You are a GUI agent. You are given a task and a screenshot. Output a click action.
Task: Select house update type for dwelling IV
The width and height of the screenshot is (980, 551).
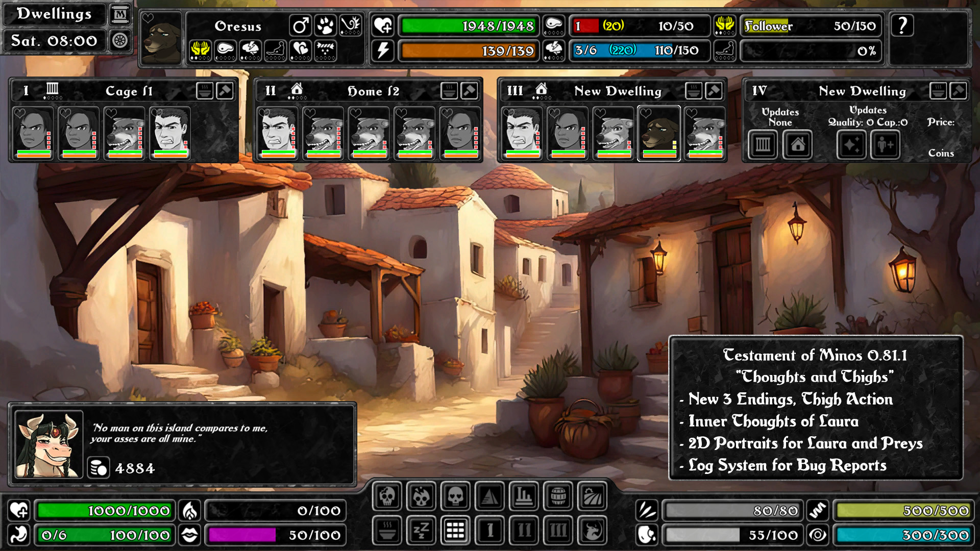click(798, 145)
